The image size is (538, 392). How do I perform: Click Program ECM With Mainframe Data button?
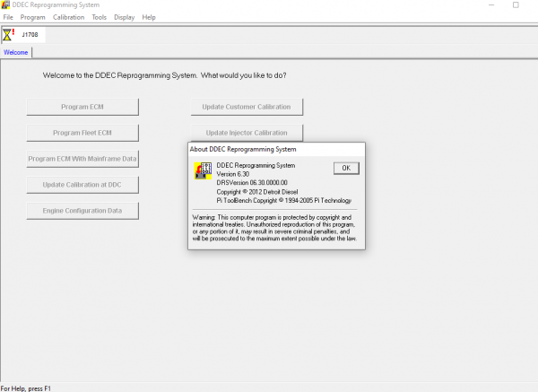82,159
